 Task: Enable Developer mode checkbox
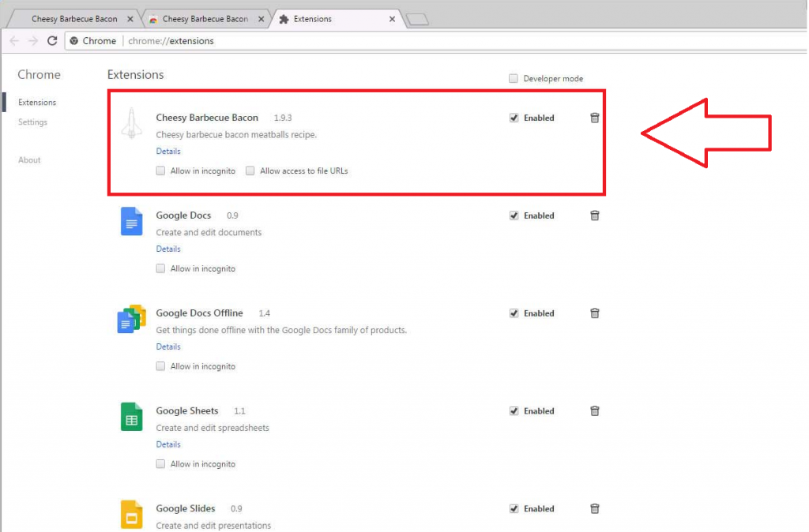tap(514, 79)
